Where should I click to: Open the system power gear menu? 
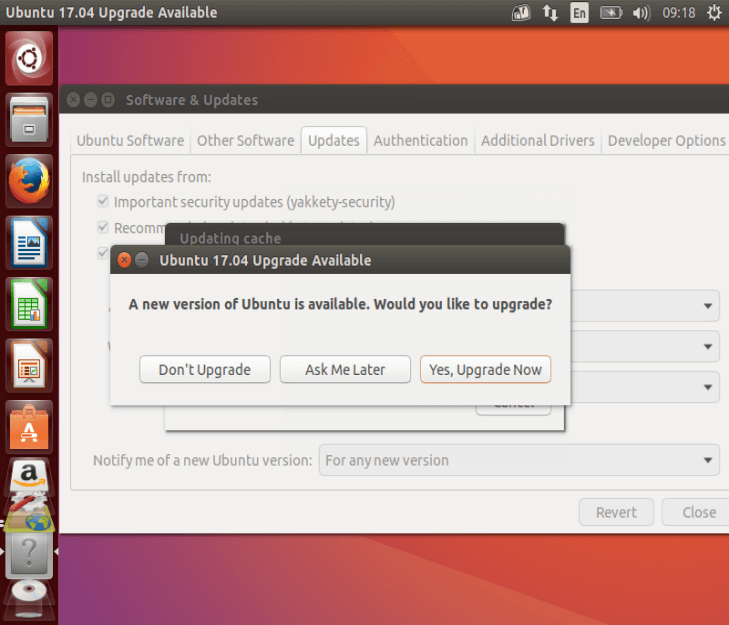[x=715, y=13]
